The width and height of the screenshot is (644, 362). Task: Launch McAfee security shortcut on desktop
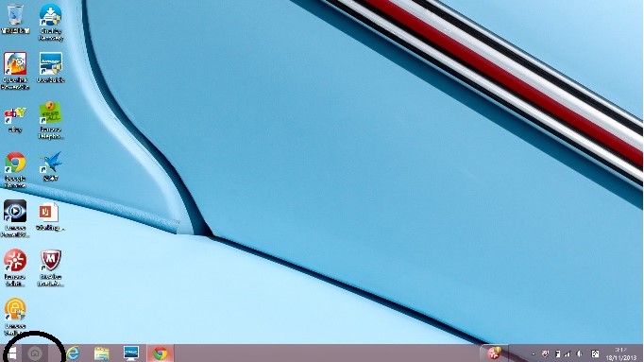pos(50,267)
